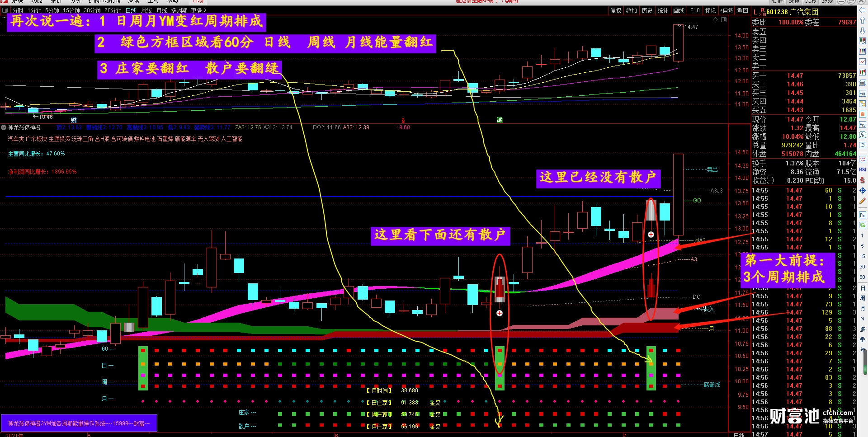This screenshot has width=868, height=437.
Task: Click the 标记 mark button
Action: pos(711,10)
